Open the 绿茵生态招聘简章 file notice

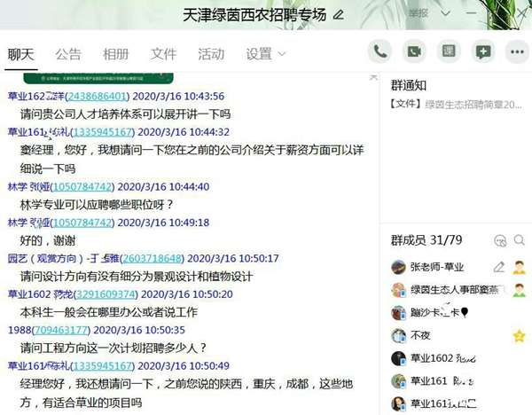click(x=456, y=104)
